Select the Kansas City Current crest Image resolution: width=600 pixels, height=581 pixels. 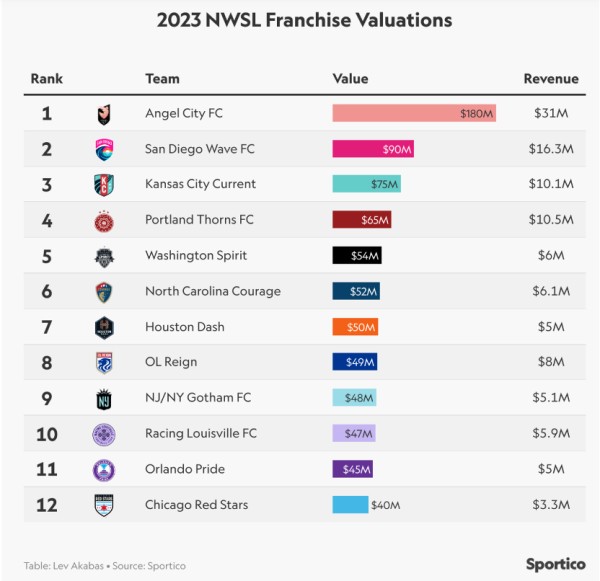104,185
